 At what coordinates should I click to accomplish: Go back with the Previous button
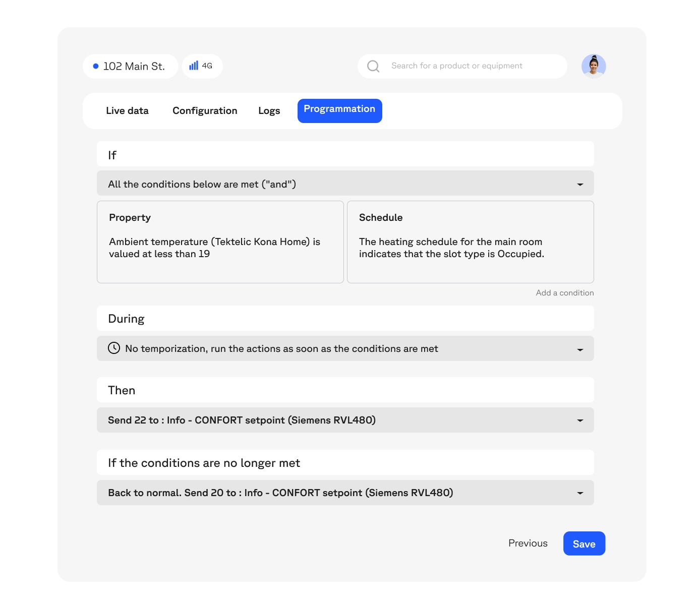(528, 543)
